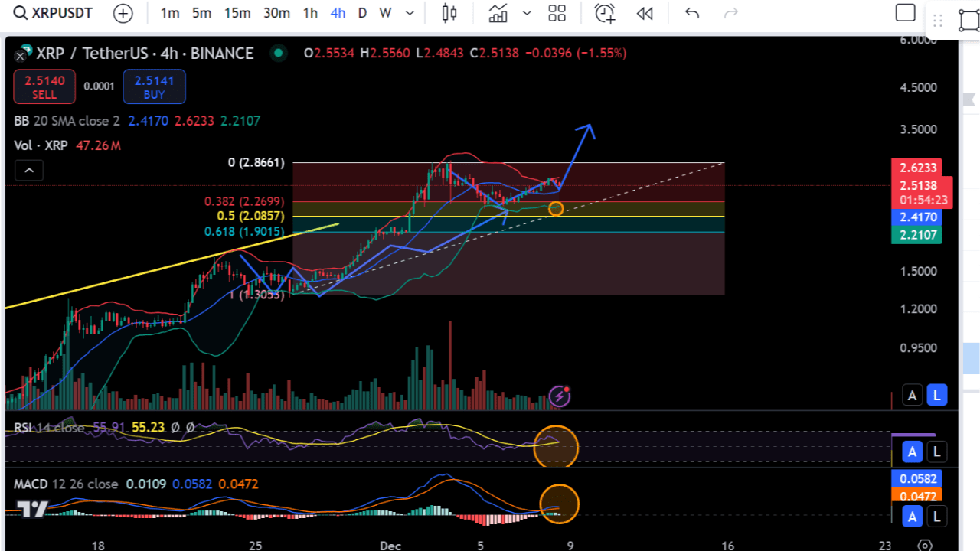Click the 25 date on time axis
This screenshot has height=551, width=980.
pos(256,545)
